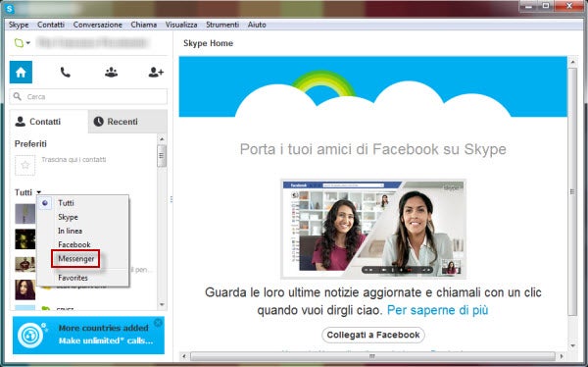Click contact list scroll up arrow
The height and width of the screenshot is (367, 588).
[162, 139]
